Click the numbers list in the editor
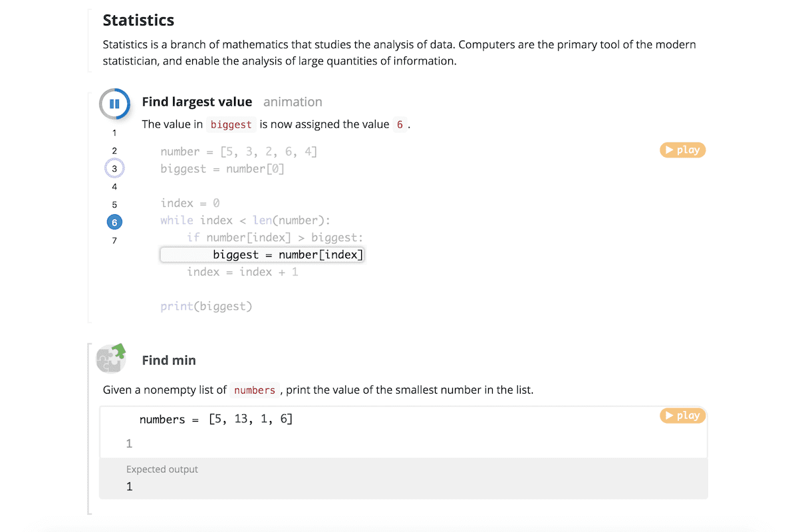The width and height of the screenshot is (798, 532). pyautogui.click(x=250, y=420)
